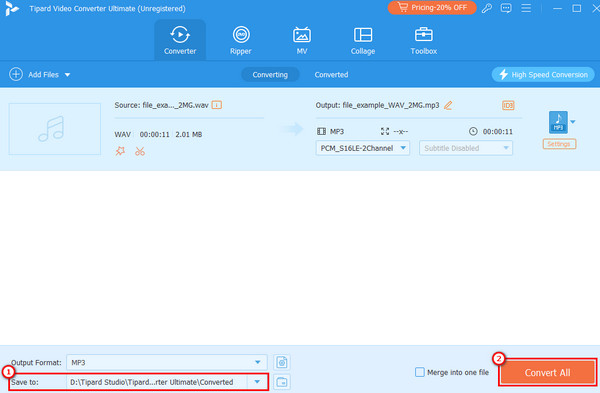This screenshot has width=600, height=393.
Task: Check Merge into one file
Action: 420,372
